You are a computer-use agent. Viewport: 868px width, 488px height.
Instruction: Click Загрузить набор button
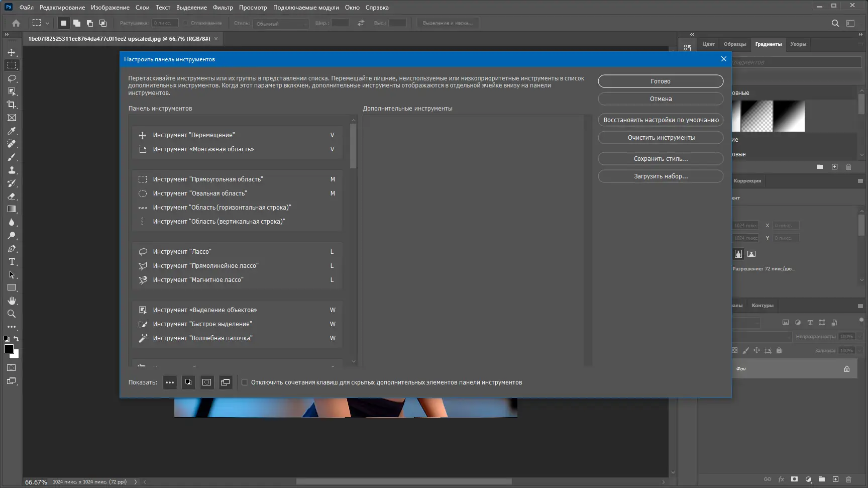[661, 176]
